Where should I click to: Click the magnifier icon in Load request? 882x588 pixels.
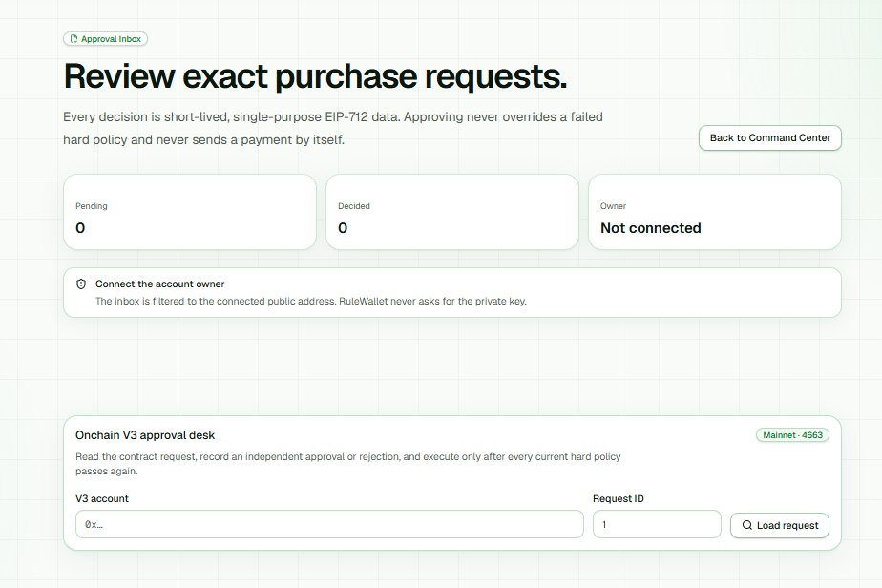[x=747, y=525]
